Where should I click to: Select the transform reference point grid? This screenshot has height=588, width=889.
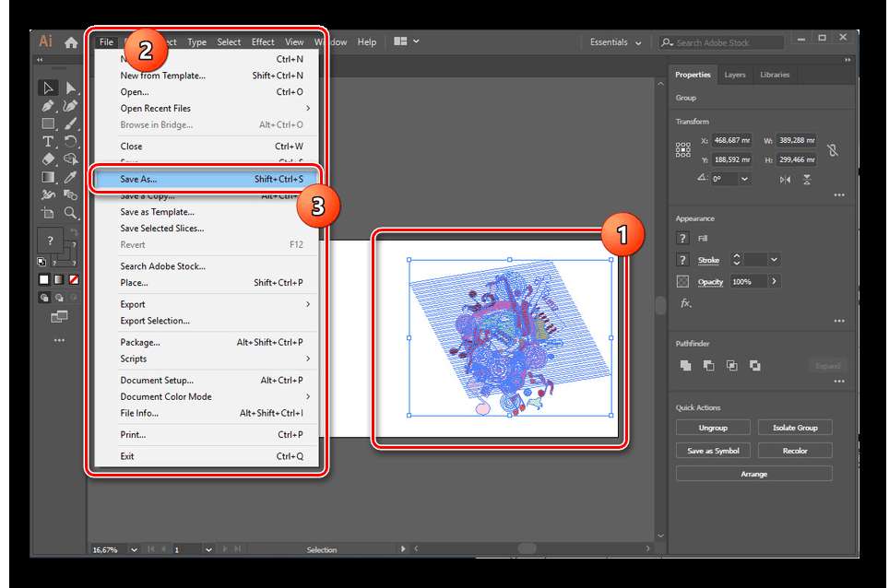pyautogui.click(x=683, y=149)
